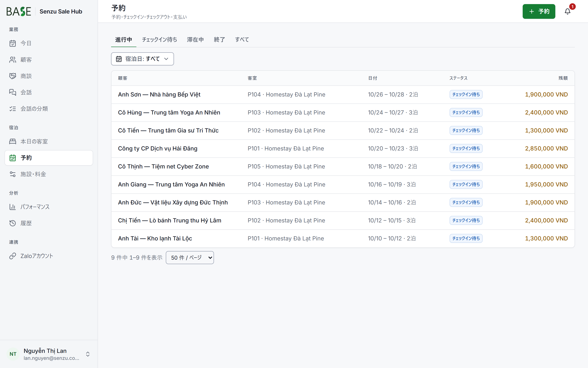Screen dimensions: 588x368
Task: Open the 50 件 / ページ page size selector
Action: point(190,258)
